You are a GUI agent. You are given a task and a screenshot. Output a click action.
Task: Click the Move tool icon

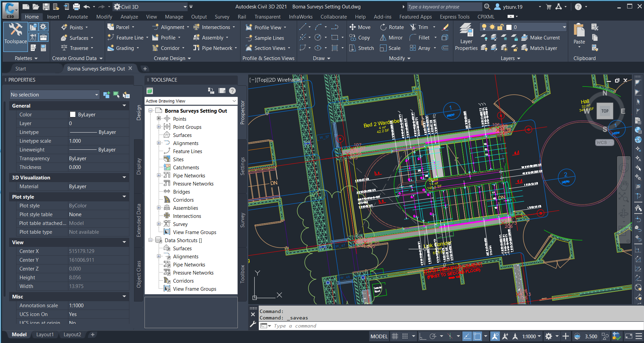pyautogui.click(x=353, y=27)
